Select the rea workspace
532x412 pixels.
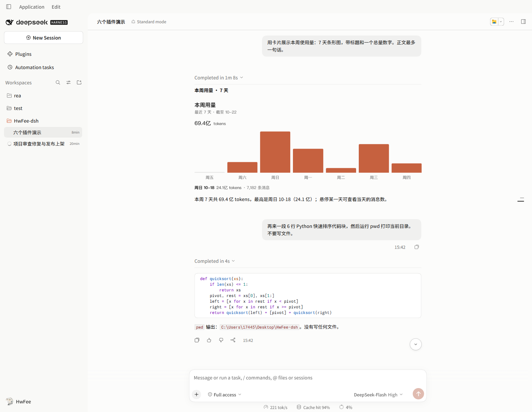[x=44, y=96]
